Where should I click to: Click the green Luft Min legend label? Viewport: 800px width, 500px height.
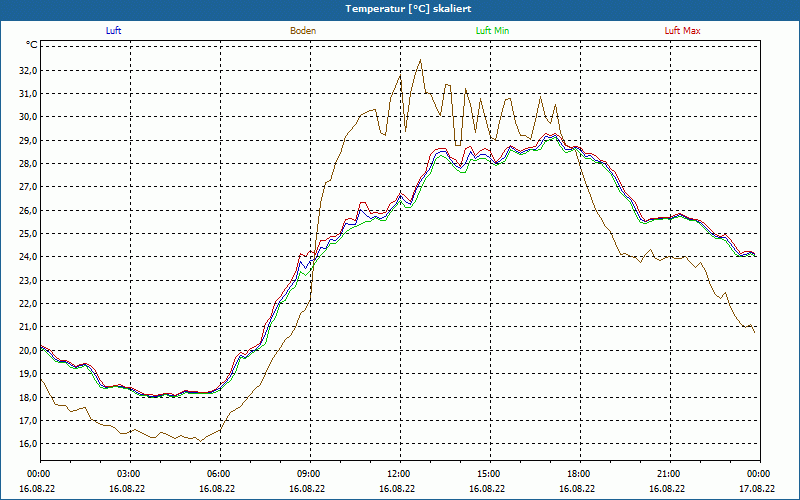click(x=492, y=31)
